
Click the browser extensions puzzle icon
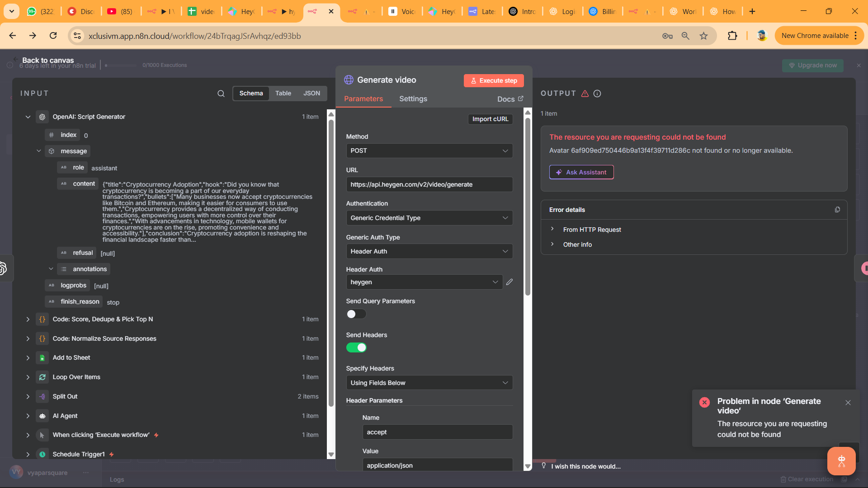coord(732,36)
